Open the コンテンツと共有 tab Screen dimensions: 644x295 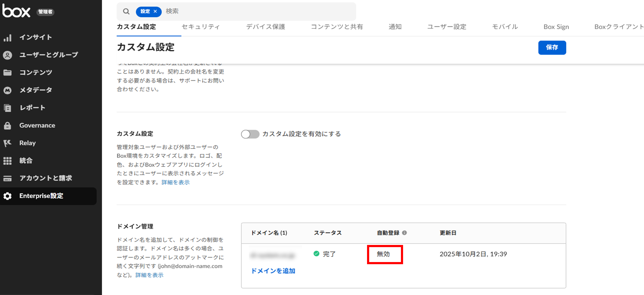coord(337,27)
